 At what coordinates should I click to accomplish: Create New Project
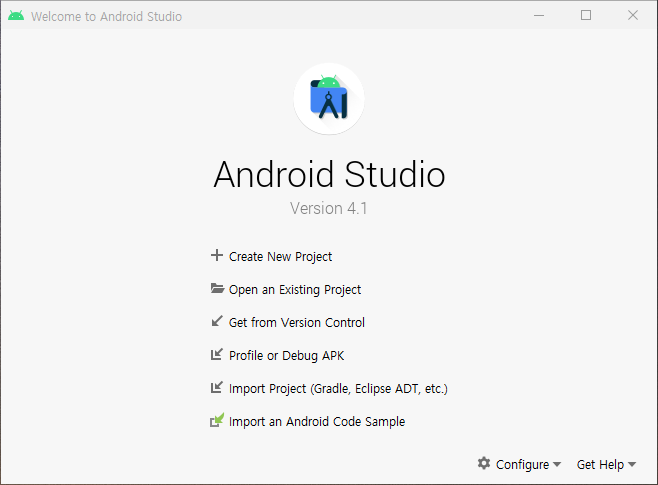[x=280, y=256]
